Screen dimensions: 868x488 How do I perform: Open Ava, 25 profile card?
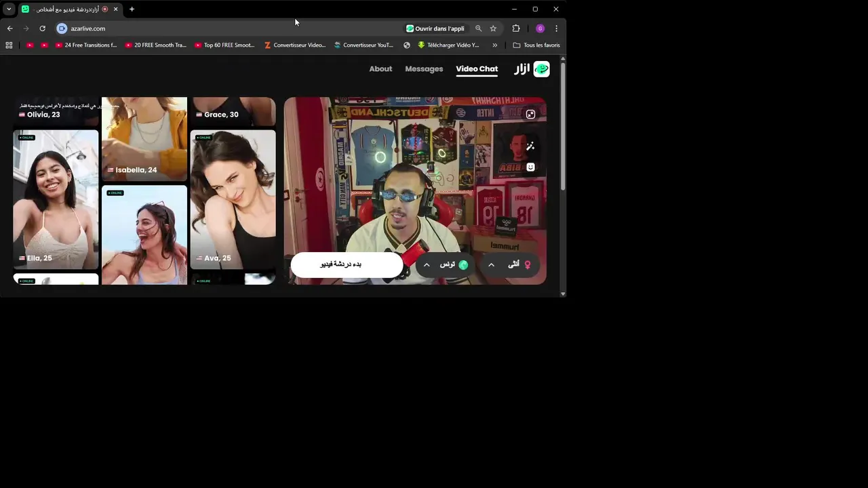coord(233,200)
